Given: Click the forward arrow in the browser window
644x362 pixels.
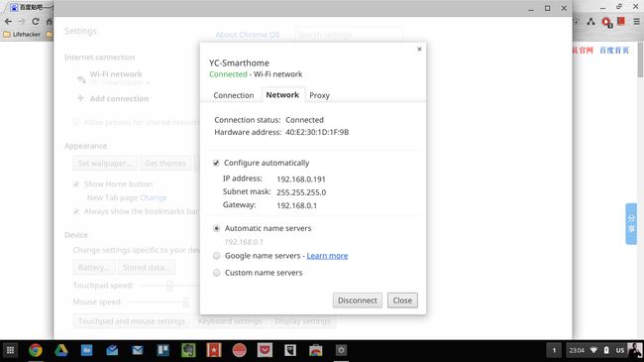Looking at the screenshot, I should [x=22, y=22].
